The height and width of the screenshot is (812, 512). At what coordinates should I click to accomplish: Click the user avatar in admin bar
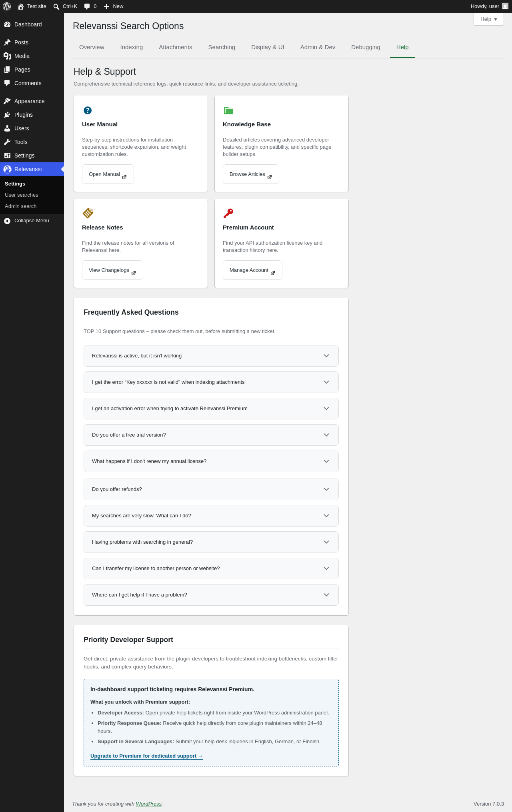point(505,6)
